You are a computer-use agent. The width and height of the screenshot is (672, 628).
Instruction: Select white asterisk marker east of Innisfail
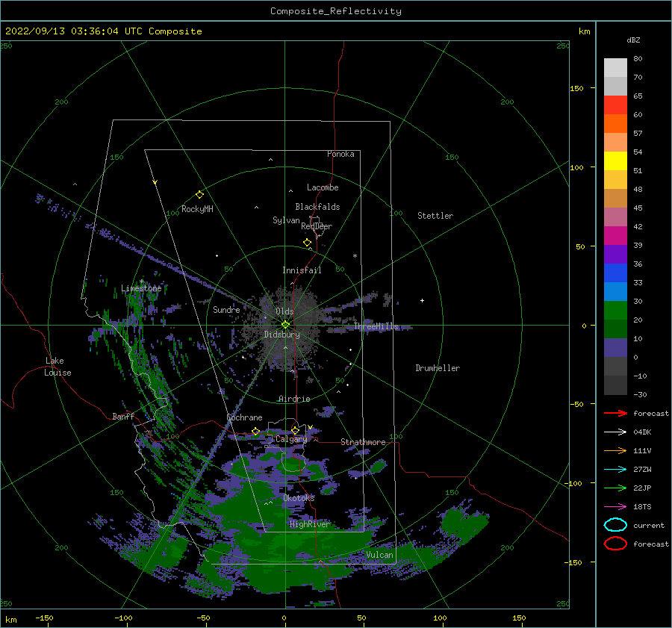[x=355, y=256]
